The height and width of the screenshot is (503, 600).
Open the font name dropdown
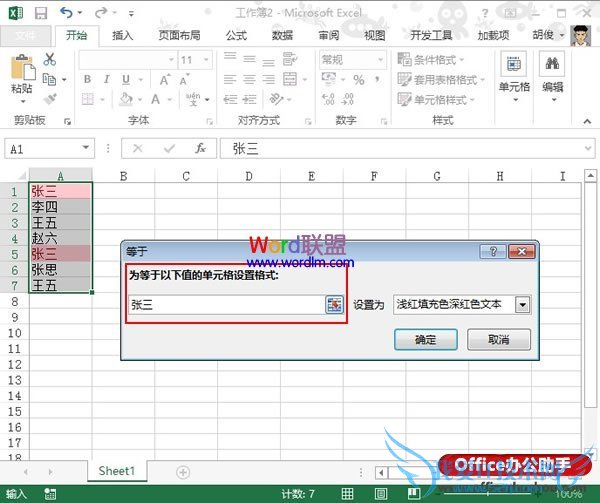(171, 60)
